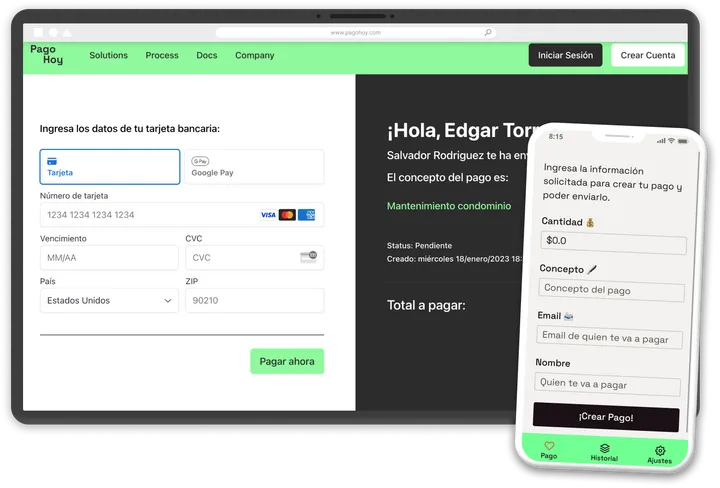Focus the Email de quien te va a pagar field
The height and width of the screenshot is (488, 720).
click(x=609, y=338)
